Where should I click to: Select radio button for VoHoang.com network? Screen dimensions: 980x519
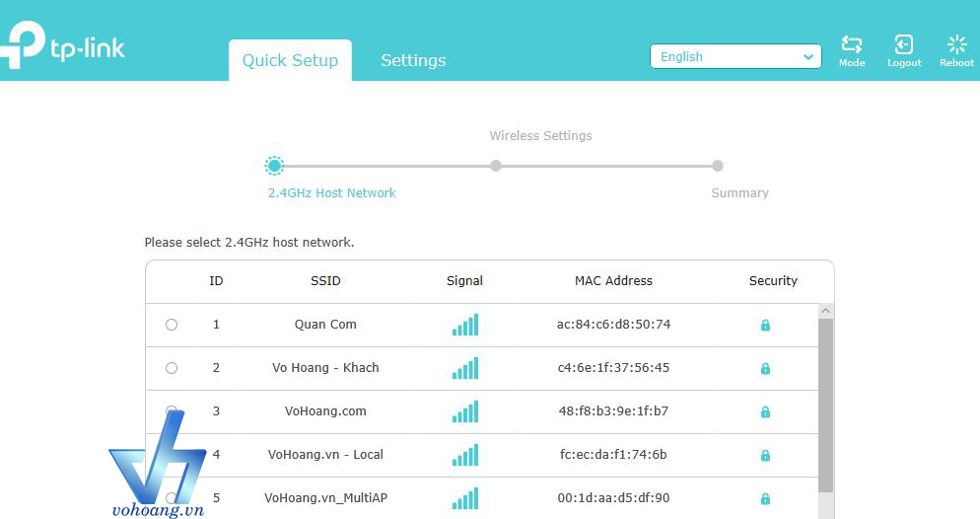point(172,410)
